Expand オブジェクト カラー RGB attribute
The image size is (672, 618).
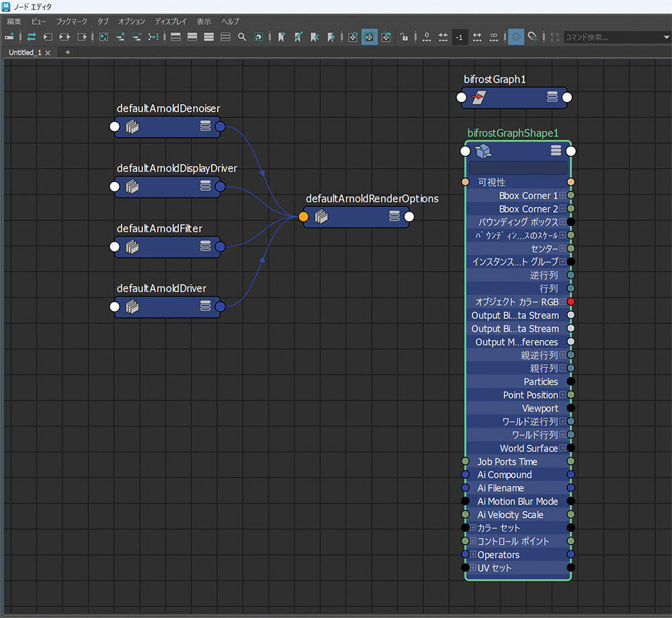tap(562, 302)
